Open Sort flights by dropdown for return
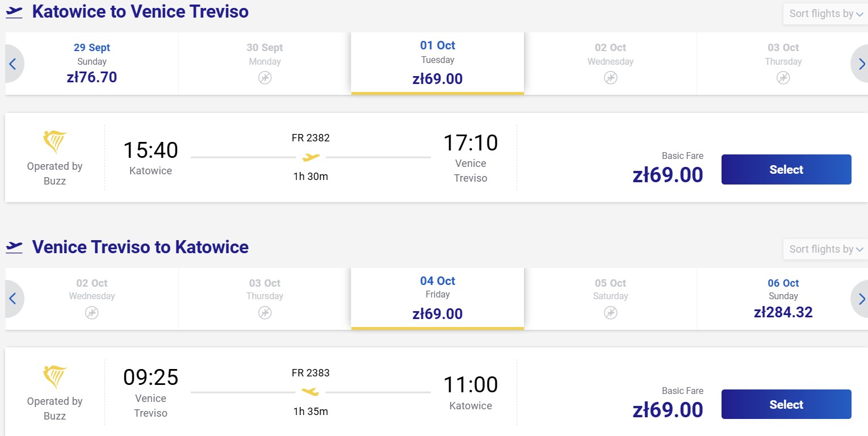This screenshot has height=436, width=868. 825,249
